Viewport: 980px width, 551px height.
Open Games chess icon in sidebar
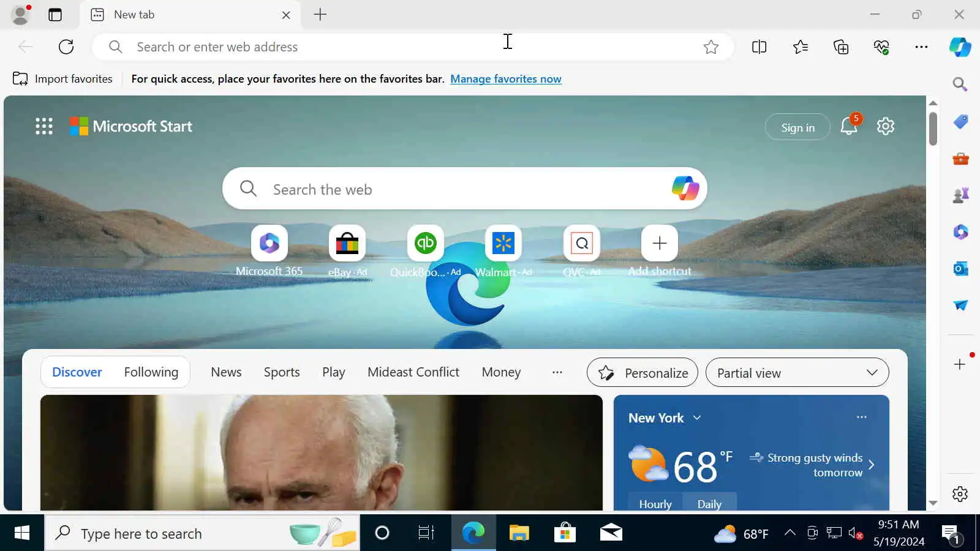pos(960,195)
